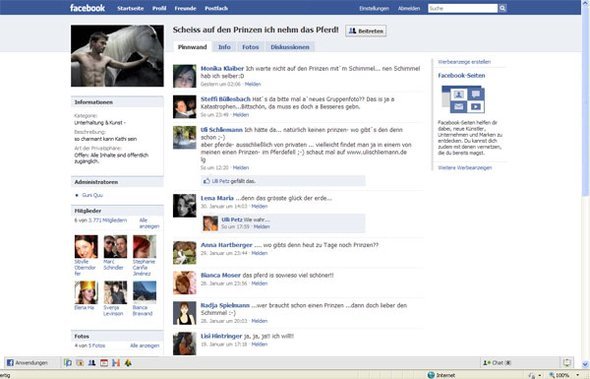Open the notifications icon at the bottom right of the bar

tap(567, 362)
